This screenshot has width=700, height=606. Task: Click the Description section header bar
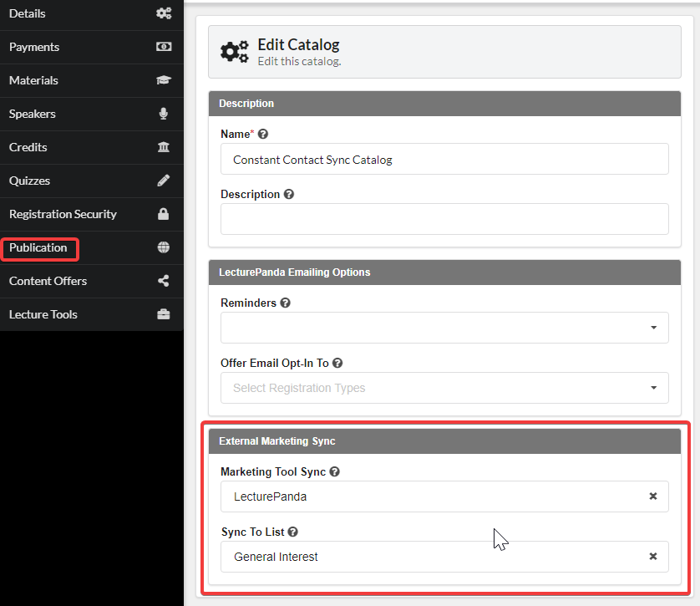pyautogui.click(x=444, y=104)
